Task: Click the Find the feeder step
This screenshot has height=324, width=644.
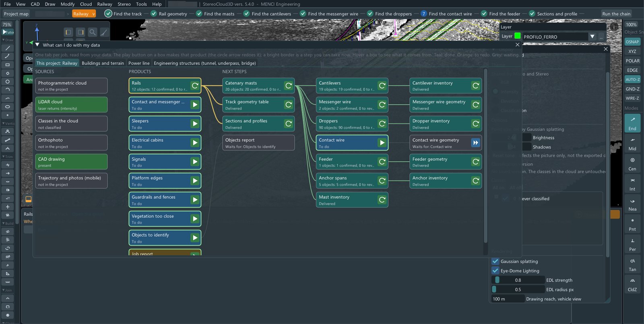Action: tap(501, 14)
